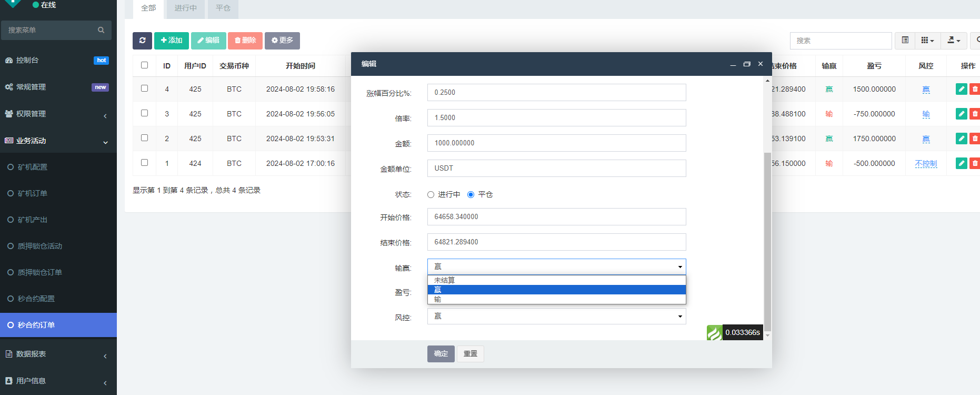Toggle the table card view icon
Screen dimensions: 980x395
[905, 41]
